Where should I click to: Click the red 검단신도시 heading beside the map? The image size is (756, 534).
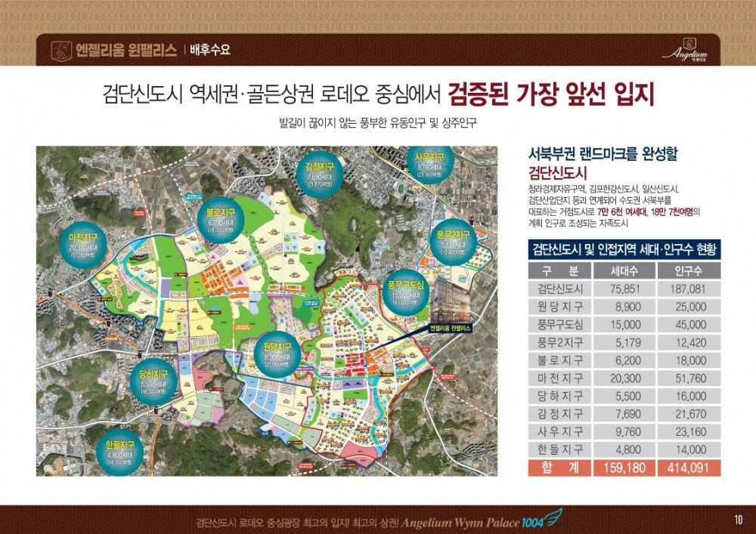(x=557, y=172)
